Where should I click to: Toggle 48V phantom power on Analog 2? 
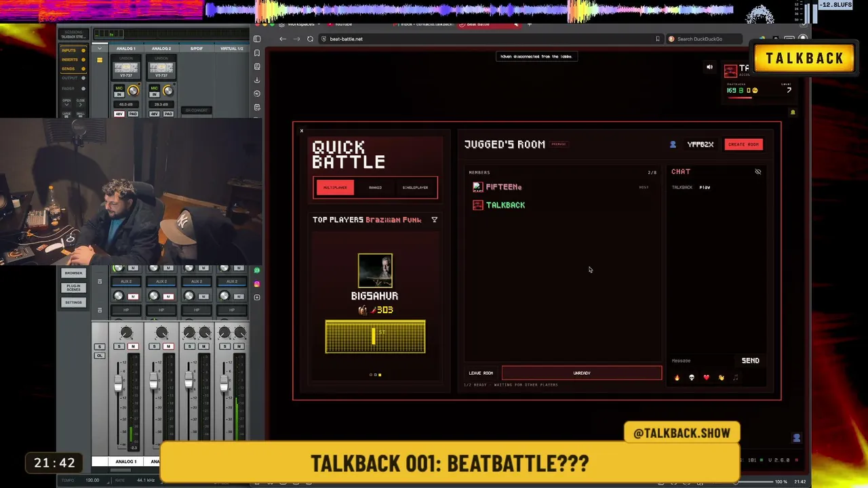point(155,114)
